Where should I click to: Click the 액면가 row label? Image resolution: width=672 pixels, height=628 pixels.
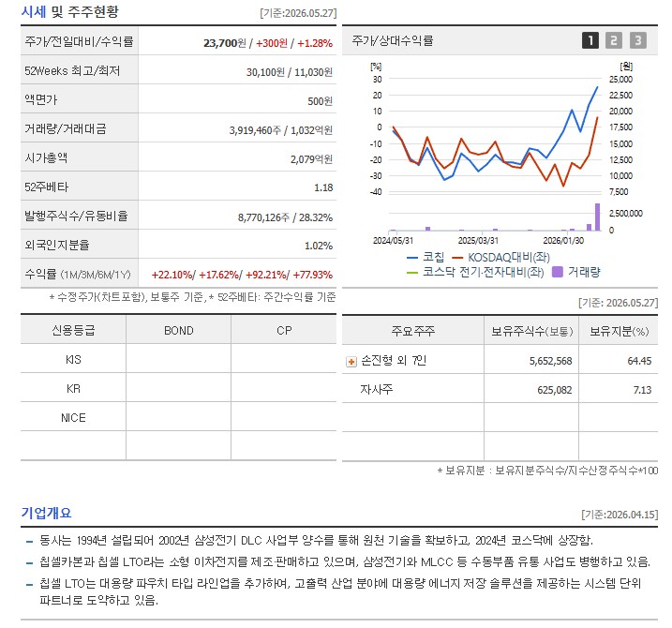pos(40,100)
